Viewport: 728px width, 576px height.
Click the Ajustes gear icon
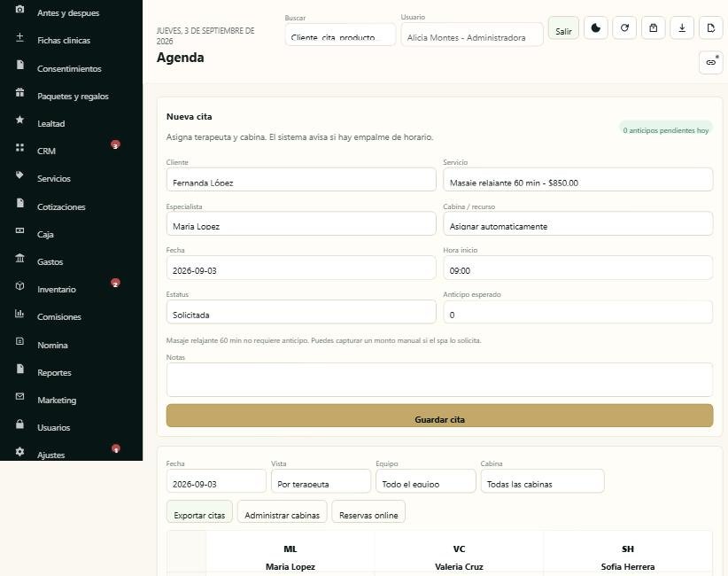(19, 452)
